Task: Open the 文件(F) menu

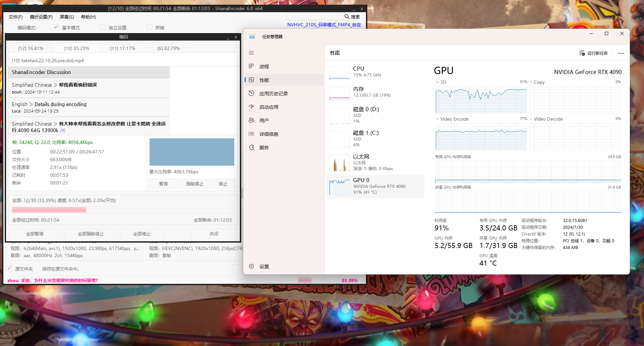Action: [x=16, y=17]
